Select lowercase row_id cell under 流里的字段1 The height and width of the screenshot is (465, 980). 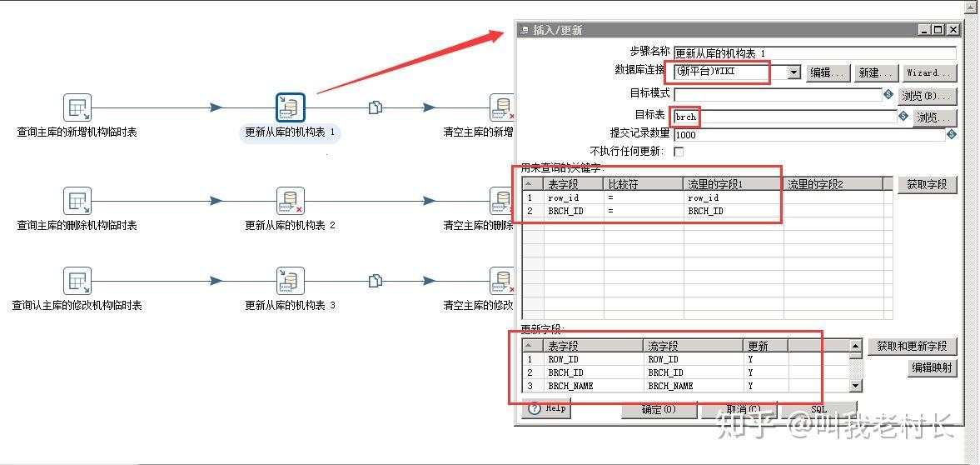pos(734,197)
